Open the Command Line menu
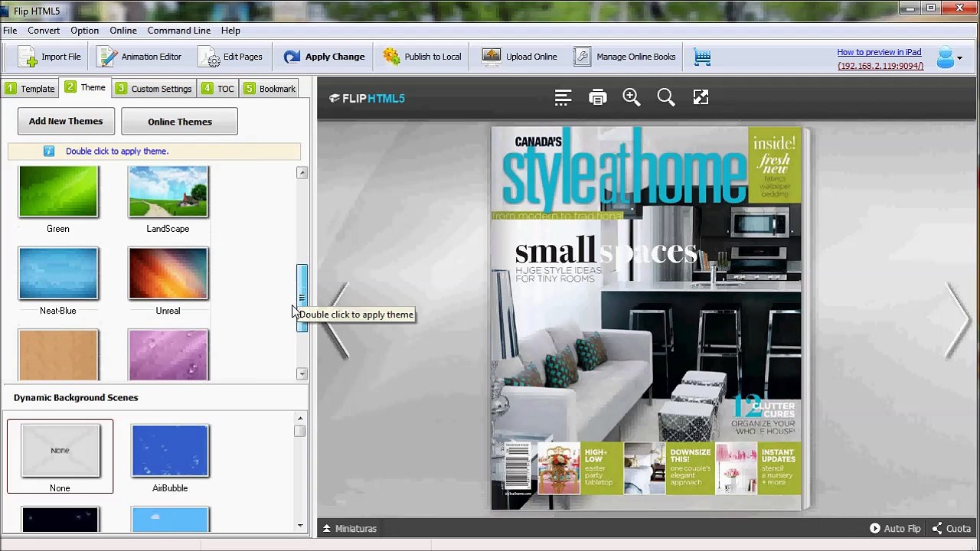The height and width of the screenshot is (551, 980). click(179, 31)
